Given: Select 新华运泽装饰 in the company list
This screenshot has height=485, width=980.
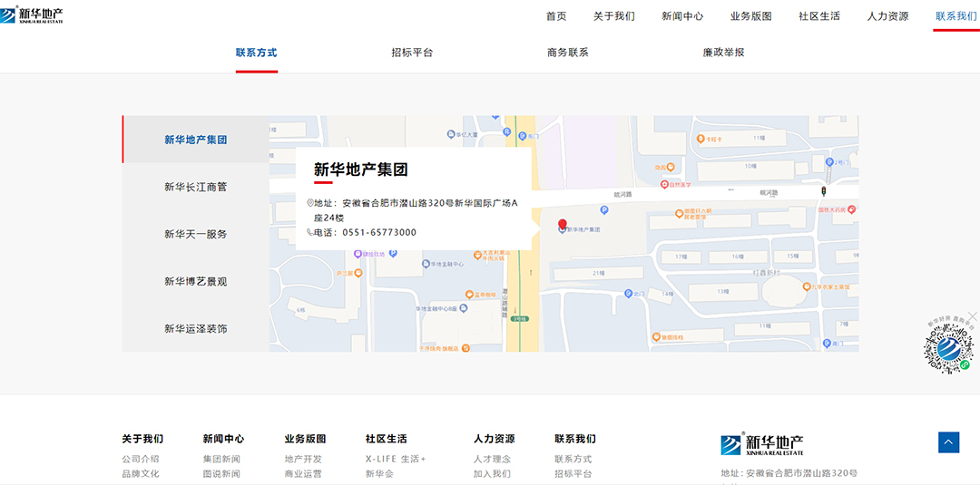Looking at the screenshot, I should (195, 328).
